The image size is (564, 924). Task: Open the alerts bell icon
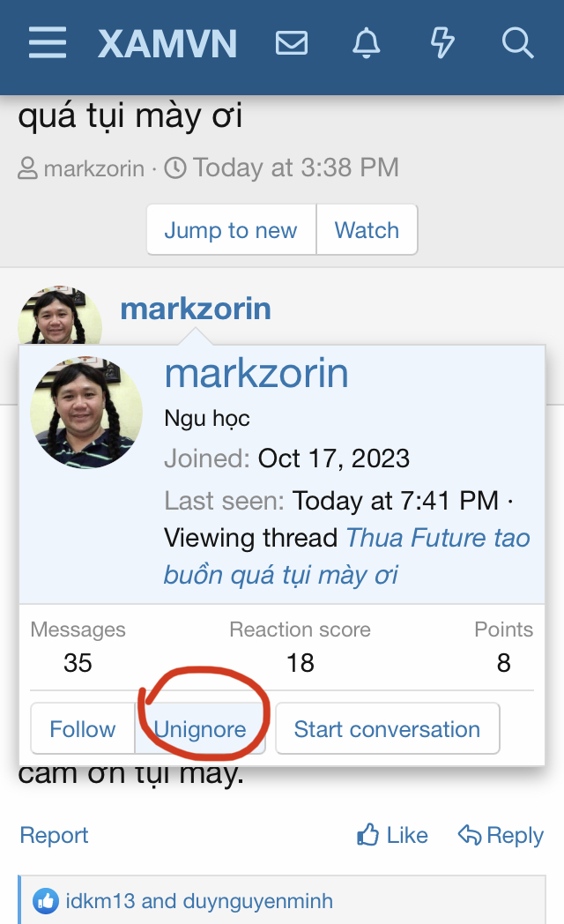point(365,43)
